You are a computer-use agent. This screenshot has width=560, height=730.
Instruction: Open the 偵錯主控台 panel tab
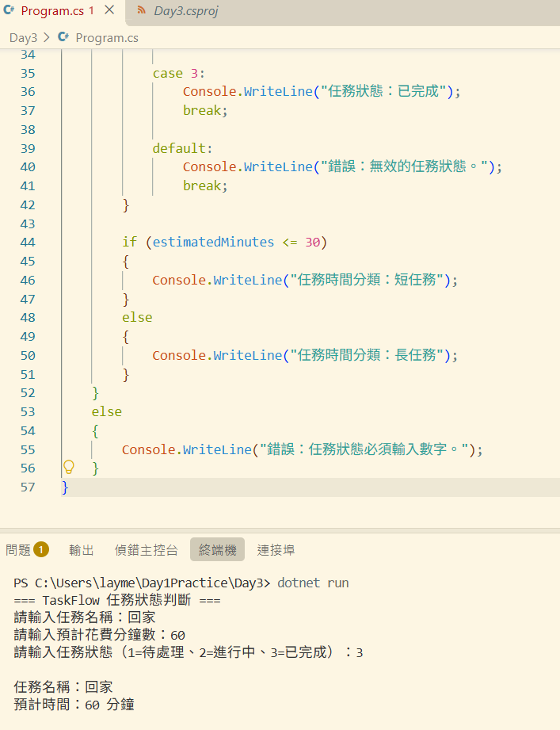click(146, 550)
